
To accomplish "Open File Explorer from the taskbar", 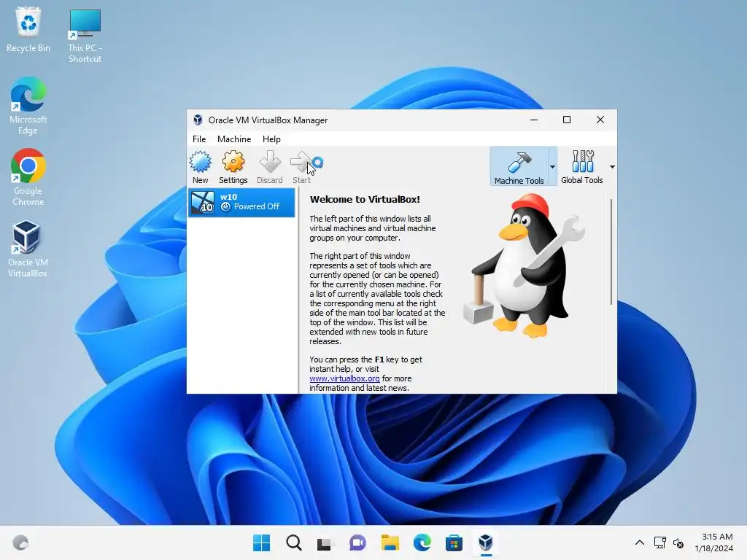I will point(390,542).
